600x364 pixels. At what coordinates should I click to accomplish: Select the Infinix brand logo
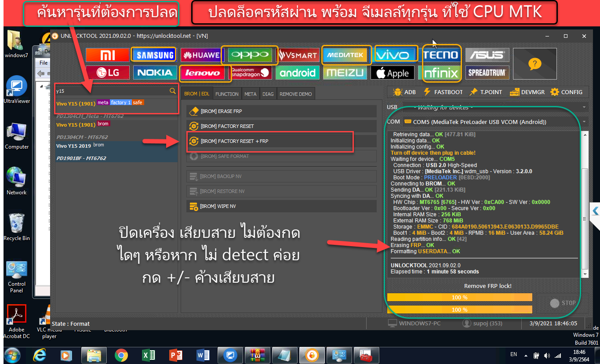click(x=441, y=73)
